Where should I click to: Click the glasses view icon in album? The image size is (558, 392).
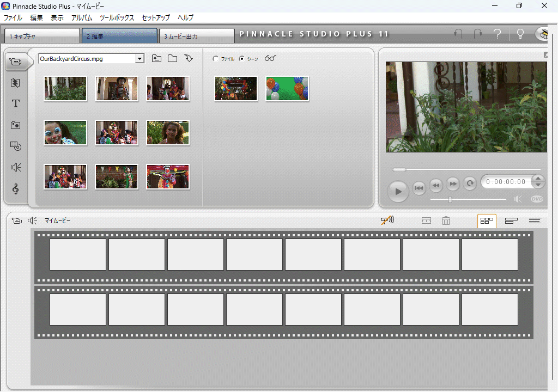coord(270,58)
